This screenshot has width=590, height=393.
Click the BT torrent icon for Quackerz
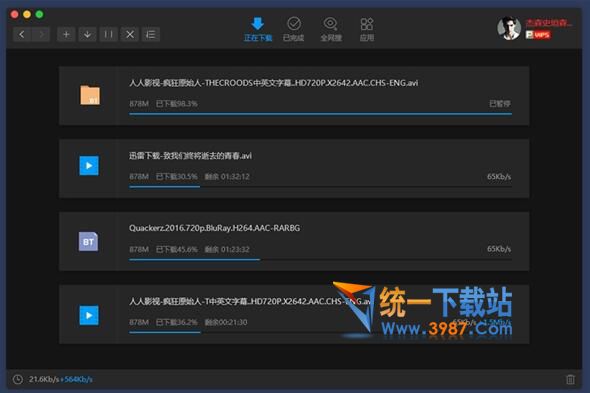[88, 241]
